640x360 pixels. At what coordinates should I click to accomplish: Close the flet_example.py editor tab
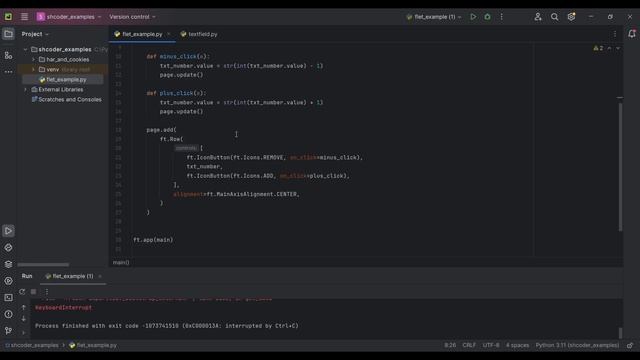169,34
